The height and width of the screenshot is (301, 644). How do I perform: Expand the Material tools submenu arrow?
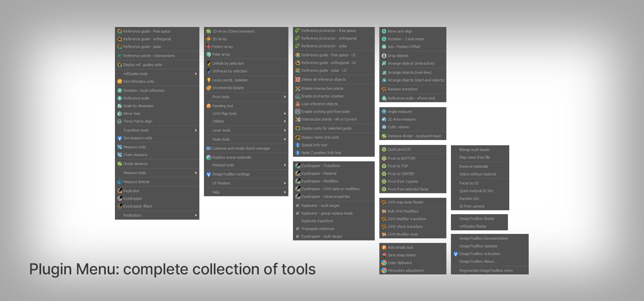coord(285,165)
